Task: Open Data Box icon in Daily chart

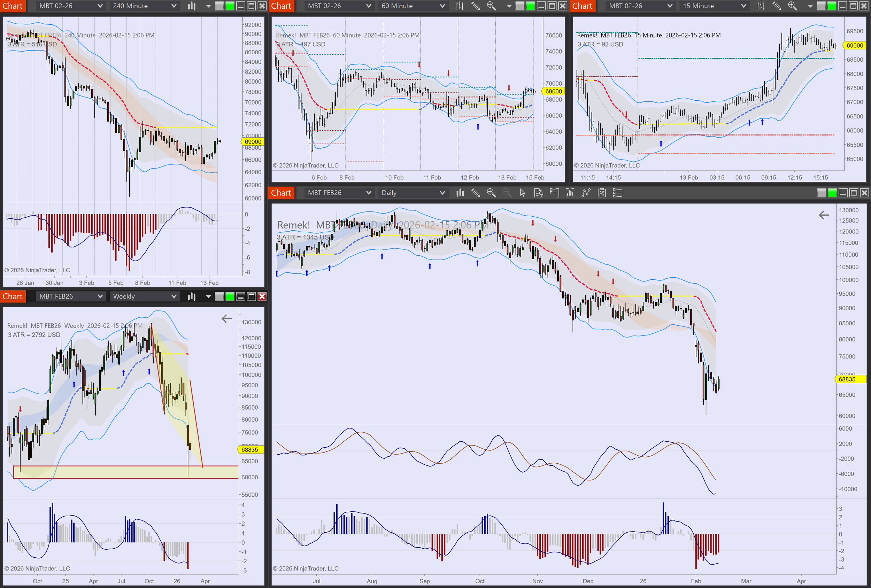Action: pyautogui.click(x=538, y=193)
